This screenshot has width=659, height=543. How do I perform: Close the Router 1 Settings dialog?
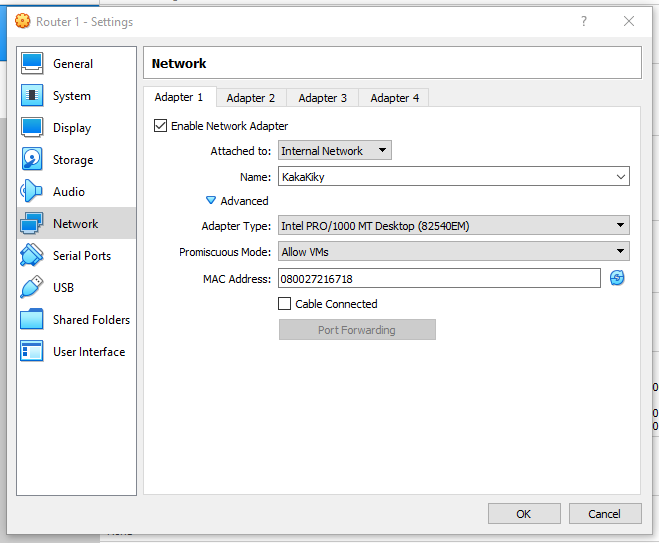click(x=629, y=21)
